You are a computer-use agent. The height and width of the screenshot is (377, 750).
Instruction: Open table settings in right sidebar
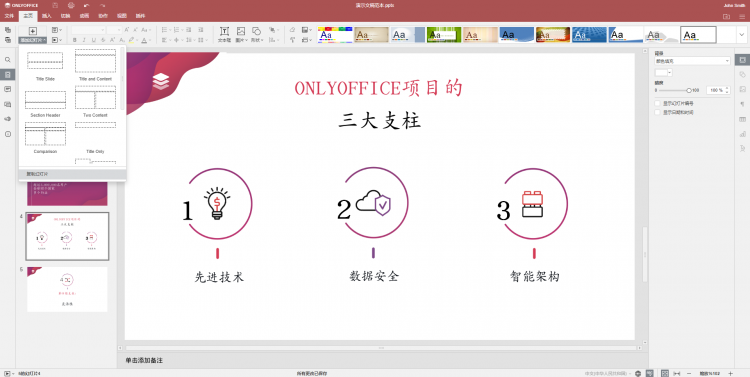(x=742, y=119)
